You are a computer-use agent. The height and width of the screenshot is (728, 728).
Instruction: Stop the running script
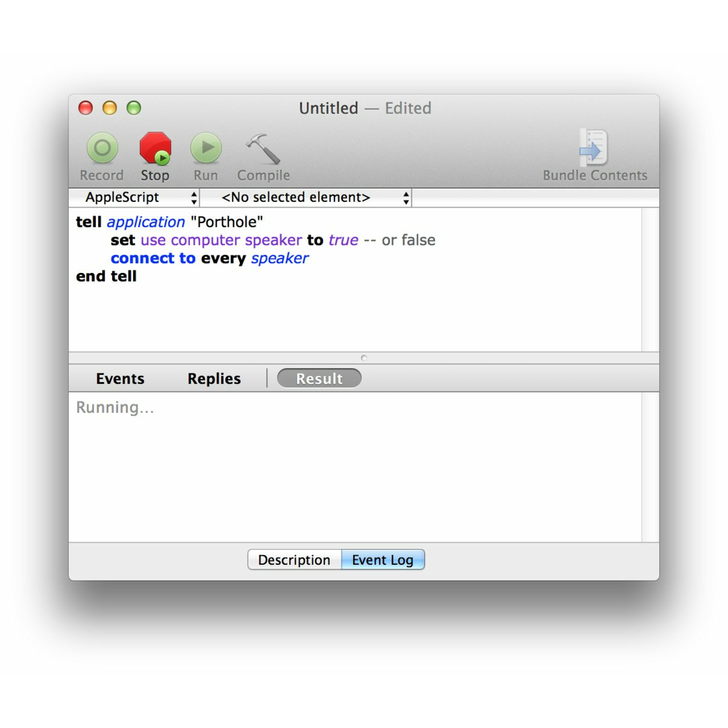pos(155,148)
